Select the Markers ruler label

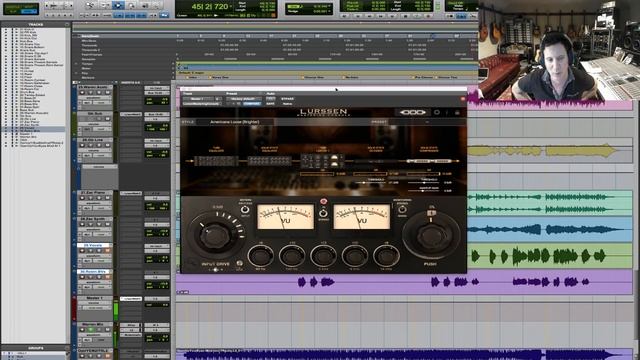[88, 77]
